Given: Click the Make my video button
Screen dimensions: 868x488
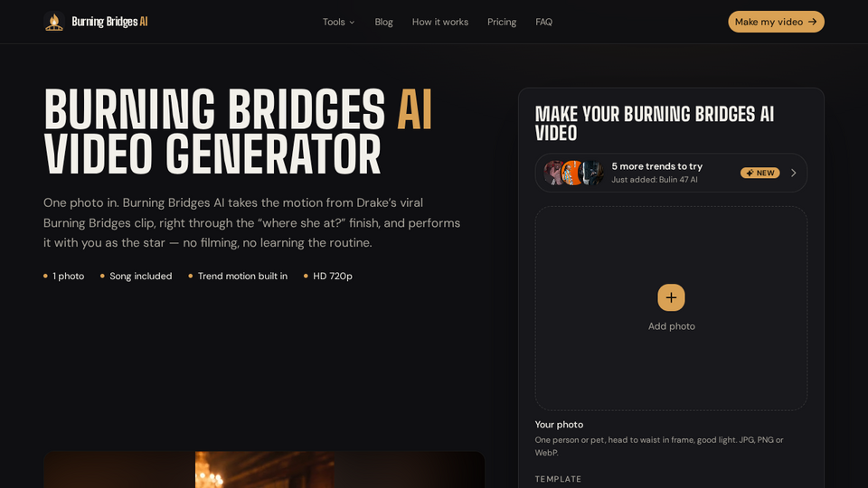Looking at the screenshot, I should point(776,22).
